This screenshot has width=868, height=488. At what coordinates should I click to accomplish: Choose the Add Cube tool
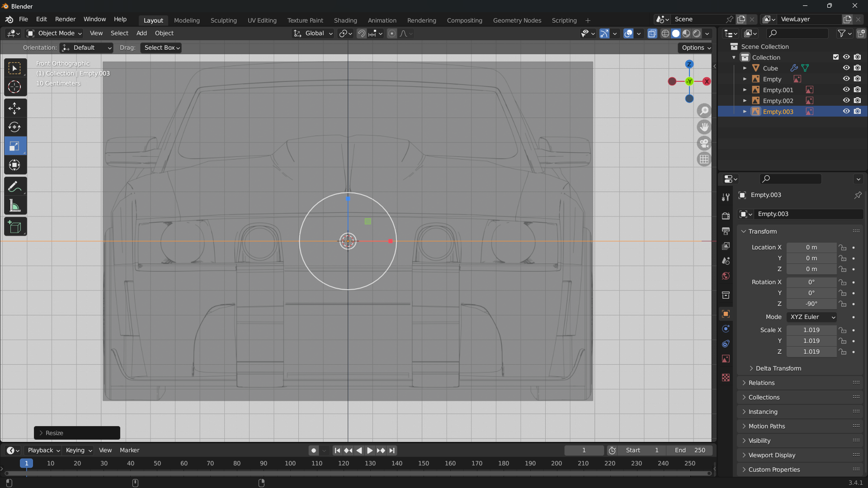click(14, 227)
